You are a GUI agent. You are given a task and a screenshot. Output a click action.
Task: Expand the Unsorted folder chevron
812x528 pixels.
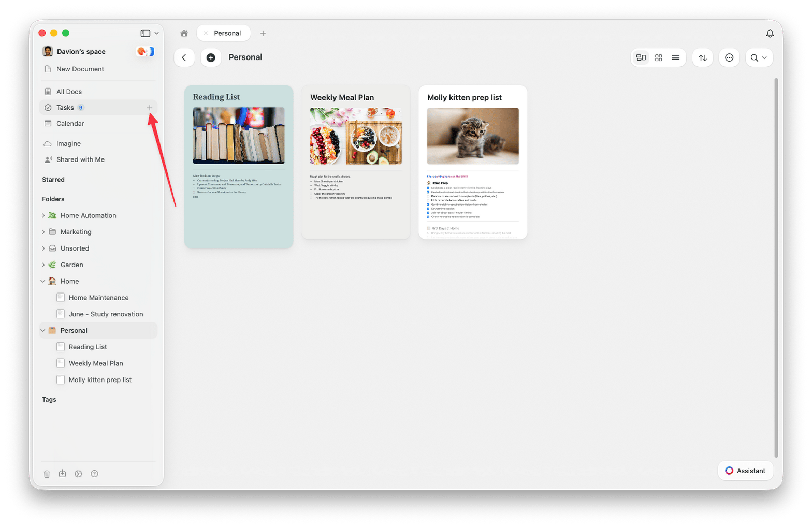(43, 248)
